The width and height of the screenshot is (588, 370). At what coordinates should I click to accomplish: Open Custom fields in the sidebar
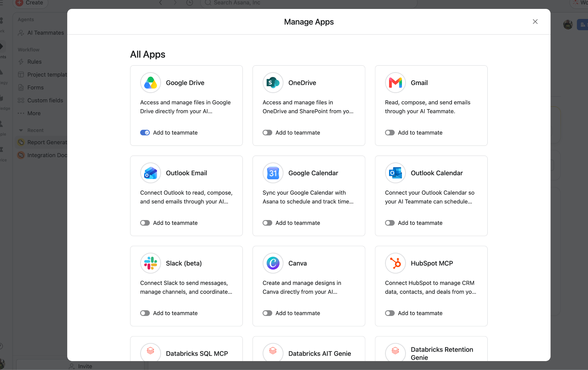pos(41,101)
